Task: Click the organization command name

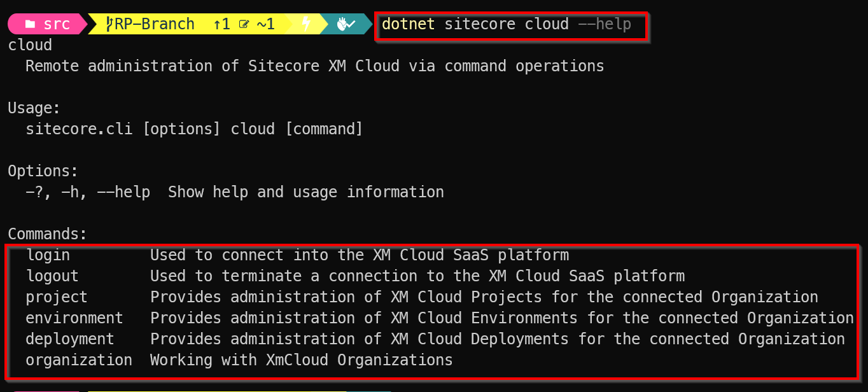Action: (x=79, y=360)
